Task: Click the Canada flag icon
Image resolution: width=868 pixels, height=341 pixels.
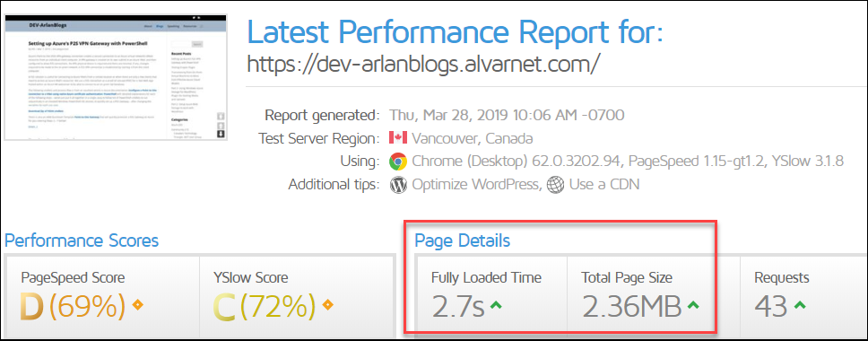Action: coord(398,138)
